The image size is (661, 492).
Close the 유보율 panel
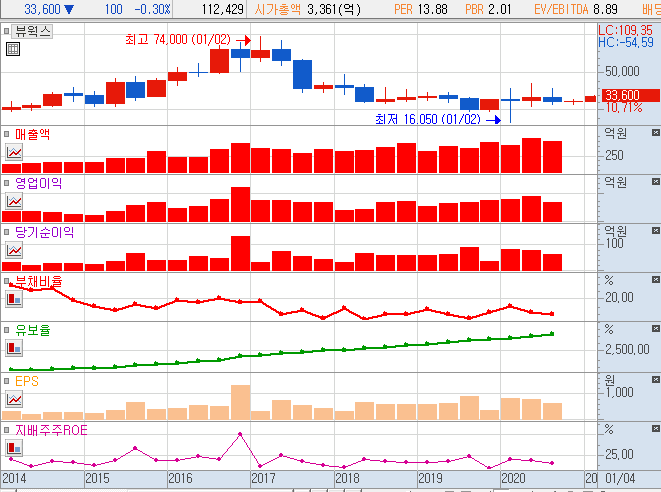point(656,328)
